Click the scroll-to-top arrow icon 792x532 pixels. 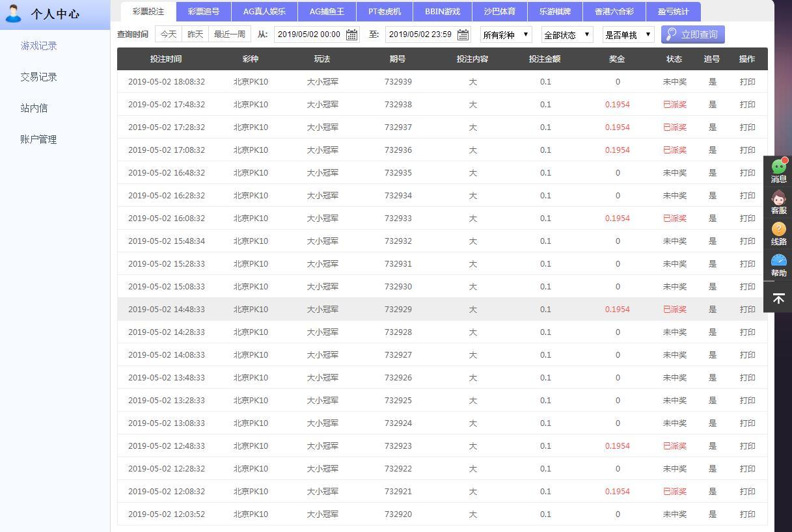(x=778, y=299)
